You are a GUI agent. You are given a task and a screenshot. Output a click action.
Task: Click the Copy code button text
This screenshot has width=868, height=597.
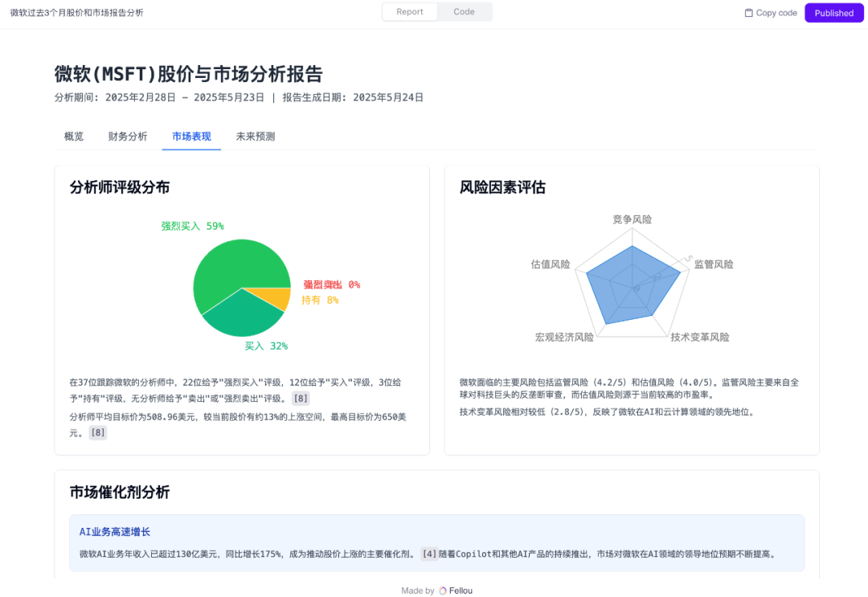point(776,13)
